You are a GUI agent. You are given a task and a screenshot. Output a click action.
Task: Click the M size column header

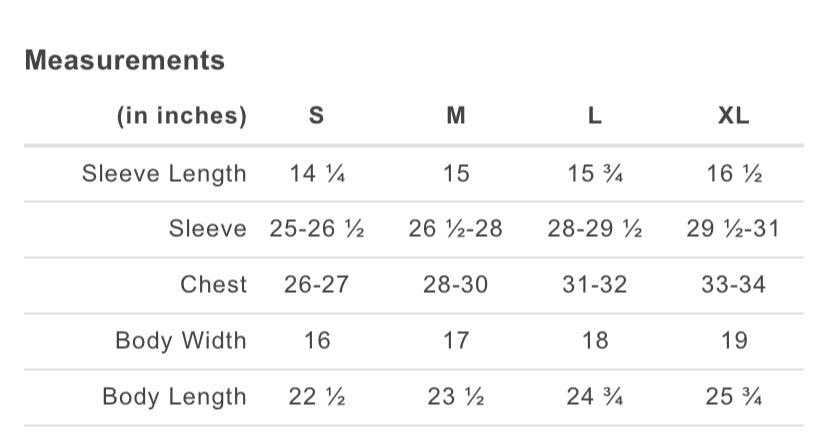(456, 115)
